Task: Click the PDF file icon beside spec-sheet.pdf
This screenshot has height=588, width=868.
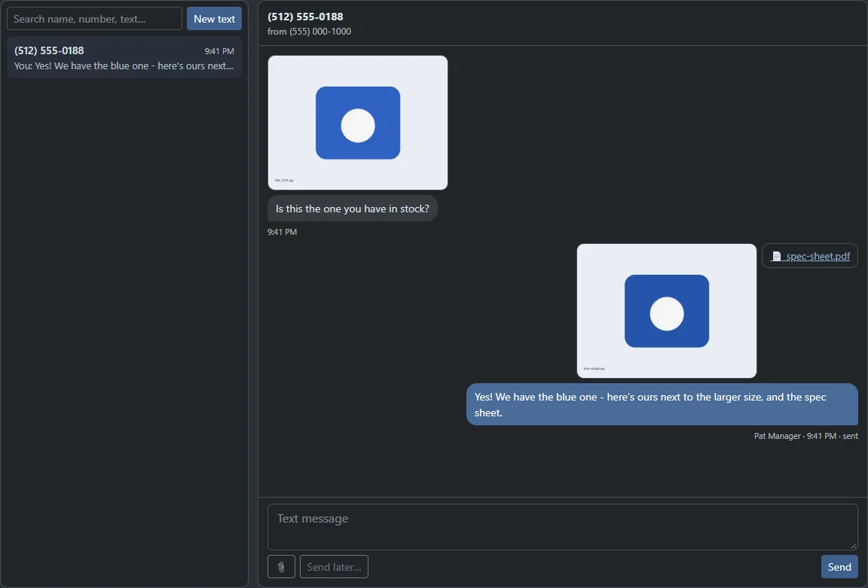Action: 777,256
